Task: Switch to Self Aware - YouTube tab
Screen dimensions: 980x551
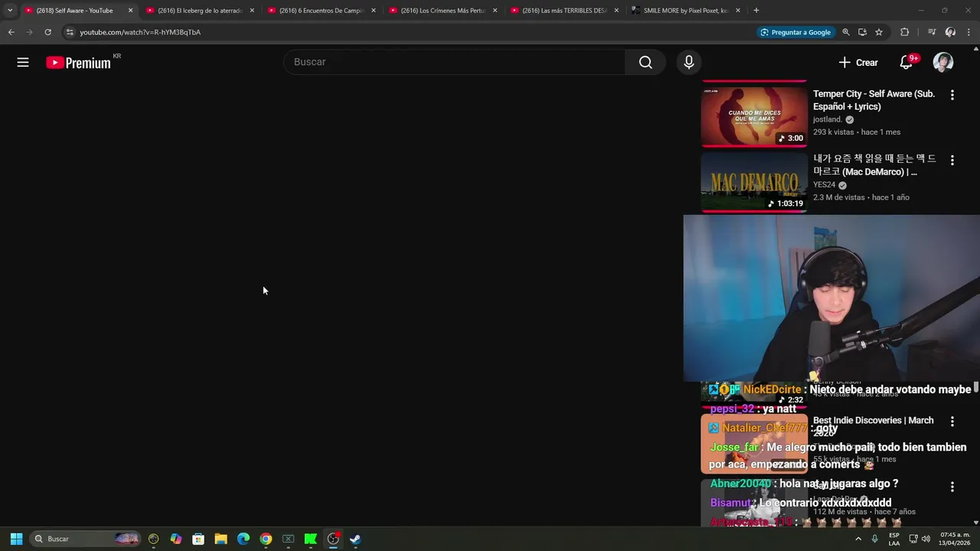Action: [77, 11]
